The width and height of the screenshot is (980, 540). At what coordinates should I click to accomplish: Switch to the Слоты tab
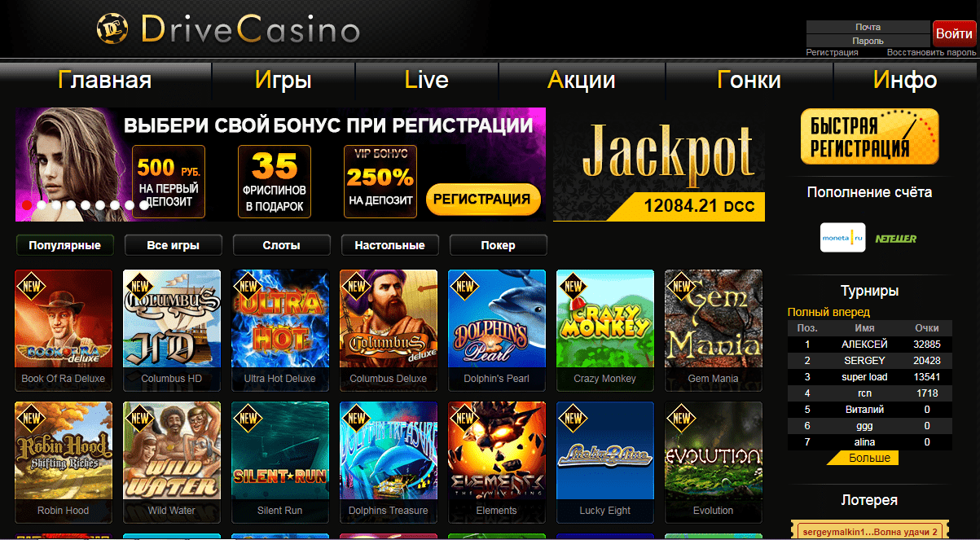281,245
